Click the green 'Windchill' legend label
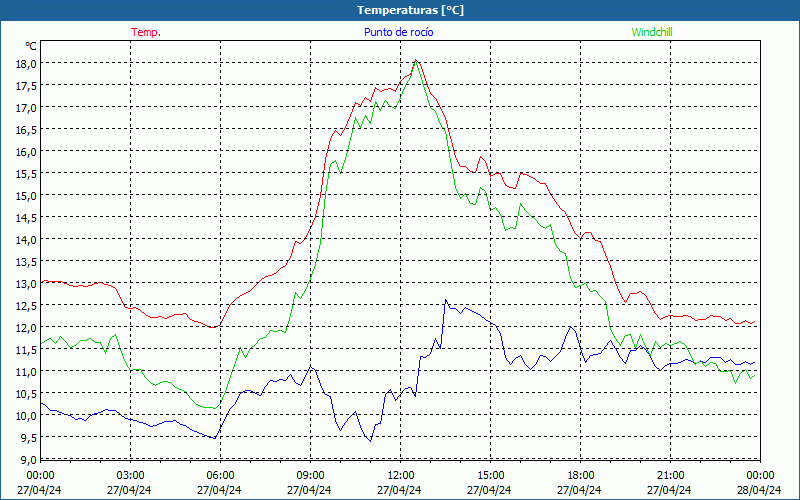This screenshot has width=800, height=500. [x=652, y=32]
